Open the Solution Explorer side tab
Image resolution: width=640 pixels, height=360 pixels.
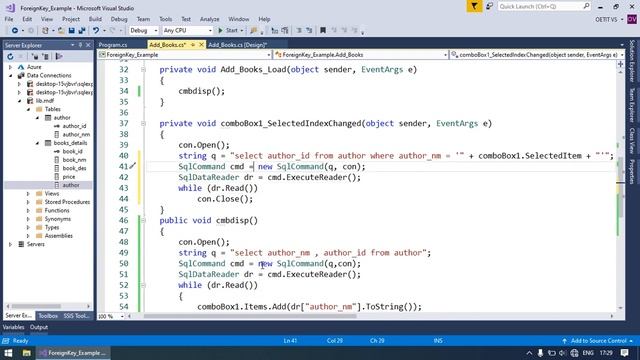point(632,60)
